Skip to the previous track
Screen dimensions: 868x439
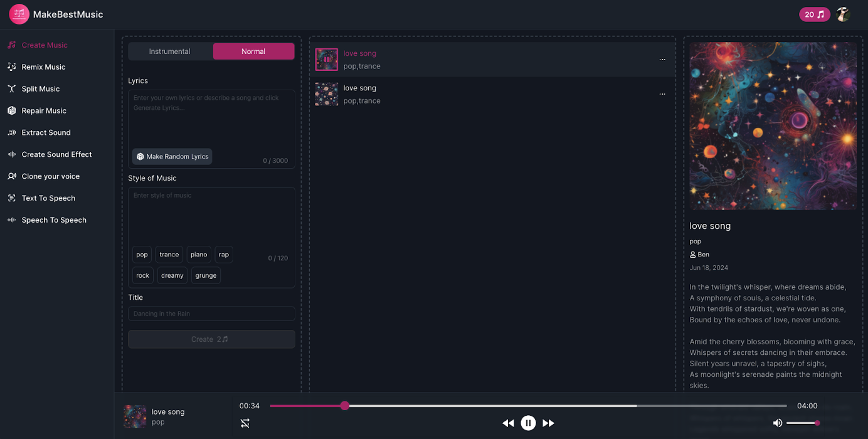508,423
